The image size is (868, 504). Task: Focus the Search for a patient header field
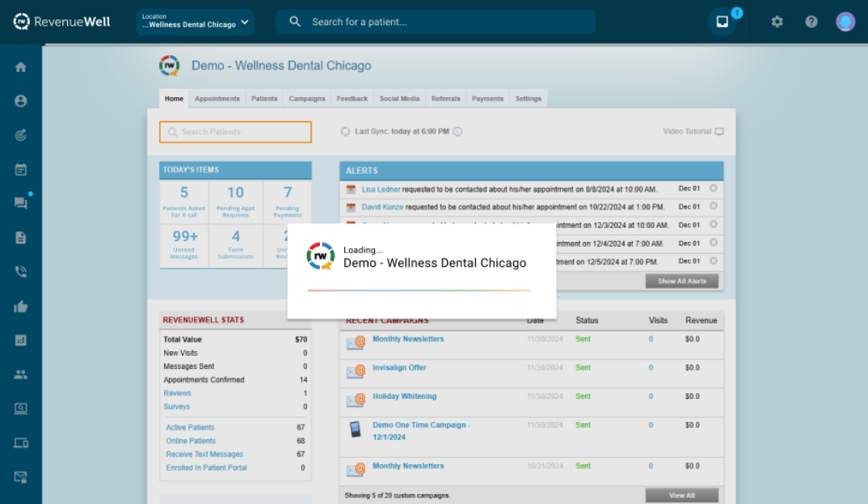(436, 22)
